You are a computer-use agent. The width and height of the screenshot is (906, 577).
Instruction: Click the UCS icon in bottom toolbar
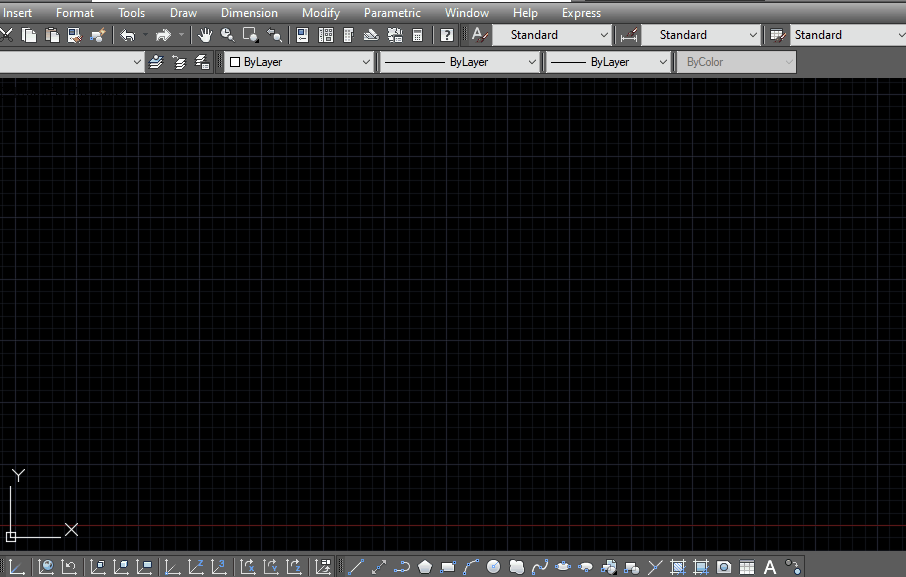[16, 567]
